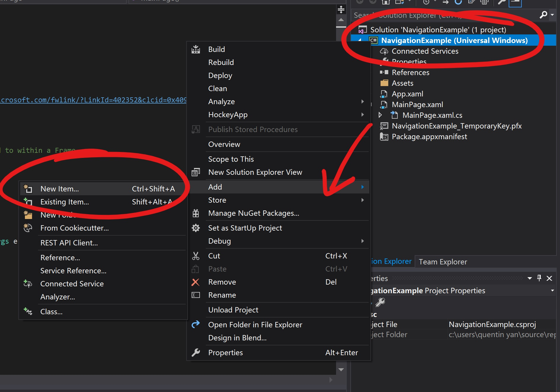560x392 pixels.
Task: Click the Cut scissors icon
Action: 196,256
